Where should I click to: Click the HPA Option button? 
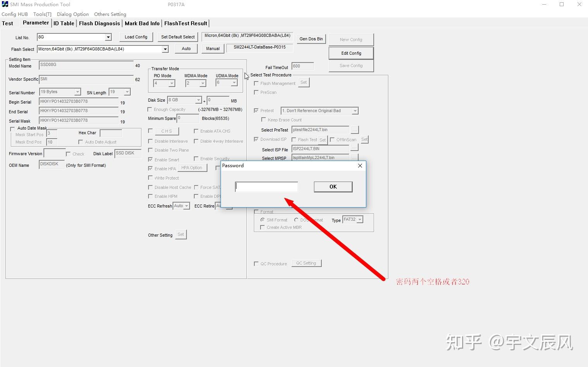tap(192, 168)
